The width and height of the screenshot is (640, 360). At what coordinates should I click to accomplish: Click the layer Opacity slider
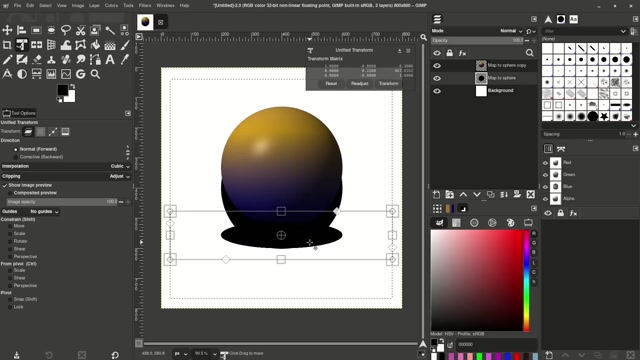(x=477, y=41)
